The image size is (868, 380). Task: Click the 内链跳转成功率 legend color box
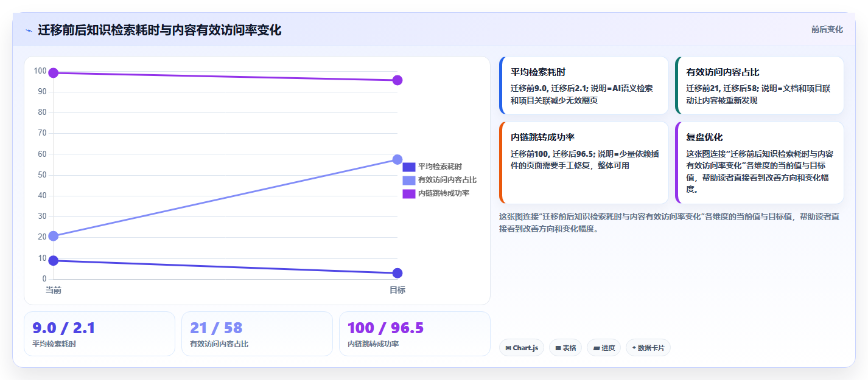click(x=409, y=193)
